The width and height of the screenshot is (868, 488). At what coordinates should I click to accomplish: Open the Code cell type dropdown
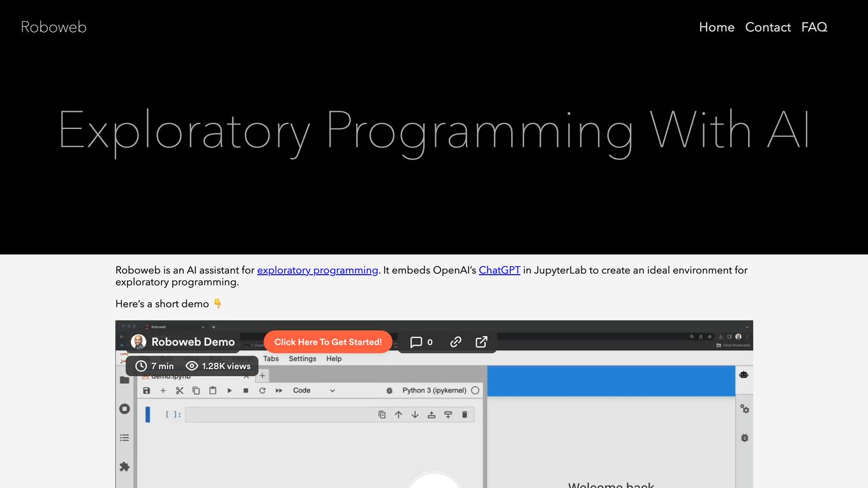(x=313, y=390)
